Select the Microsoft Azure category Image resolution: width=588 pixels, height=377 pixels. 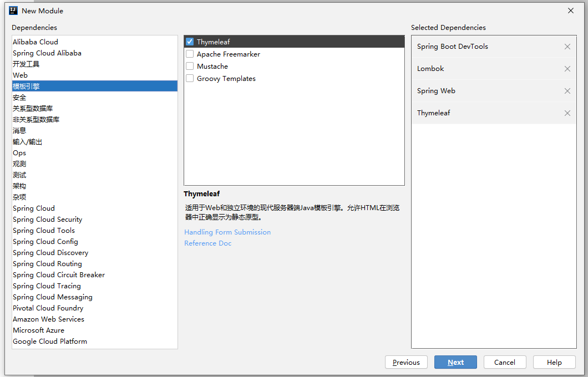(x=95, y=330)
